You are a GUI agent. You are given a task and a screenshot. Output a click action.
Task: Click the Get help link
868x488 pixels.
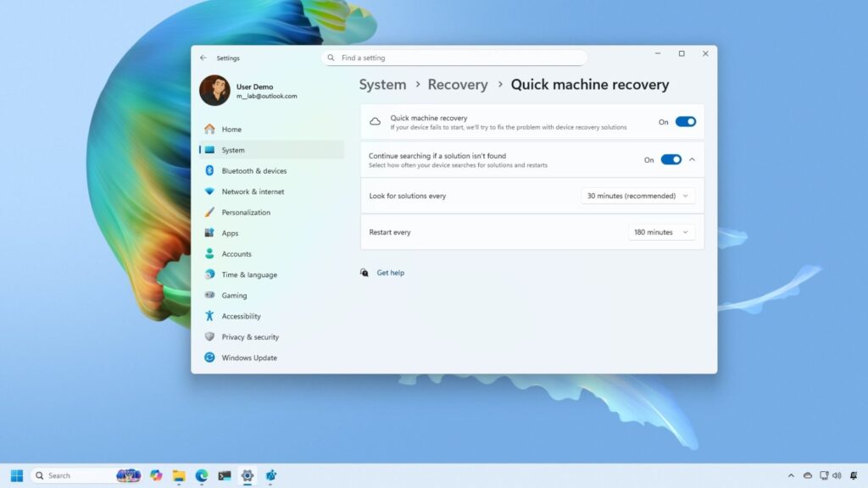point(390,273)
